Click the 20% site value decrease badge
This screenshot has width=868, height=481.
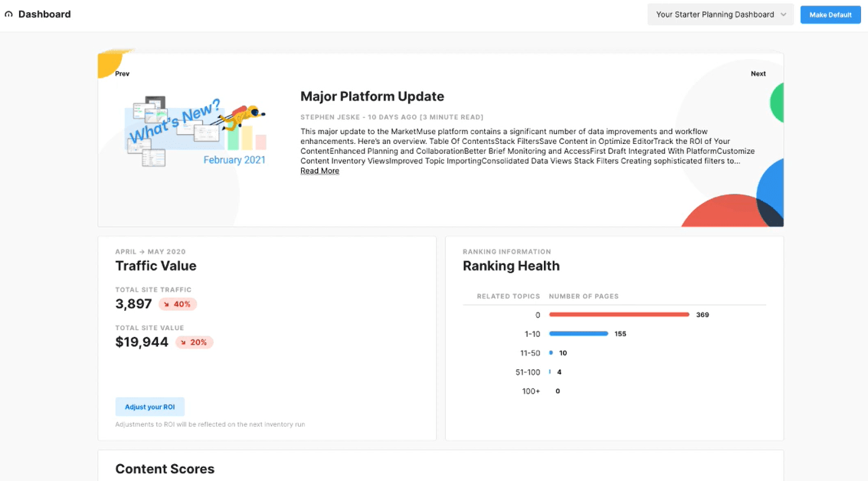tap(195, 342)
